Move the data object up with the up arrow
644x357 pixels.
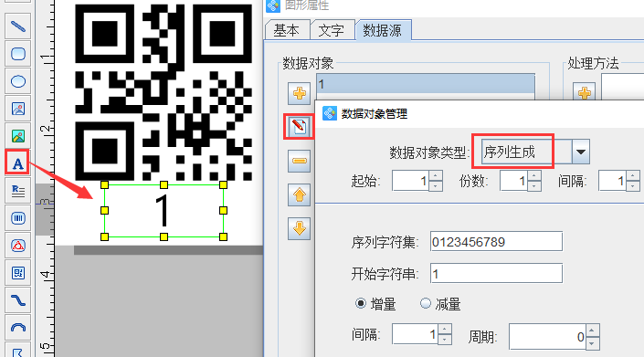coord(299,194)
